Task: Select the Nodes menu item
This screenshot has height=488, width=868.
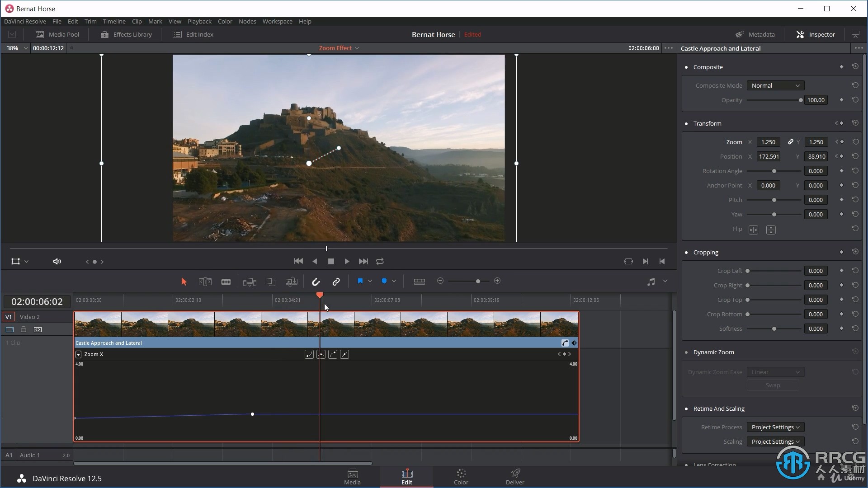Action: point(246,21)
